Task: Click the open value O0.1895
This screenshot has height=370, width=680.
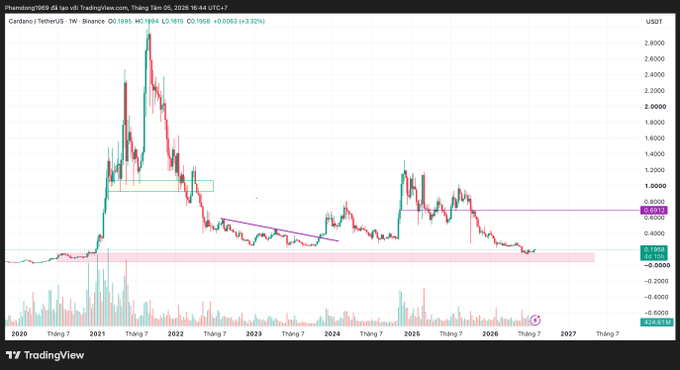Action: click(x=120, y=21)
